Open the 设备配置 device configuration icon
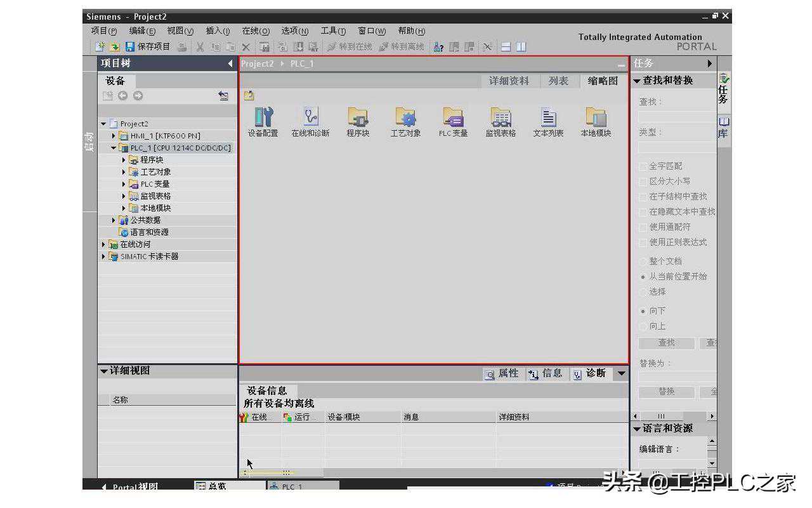 pos(263,118)
